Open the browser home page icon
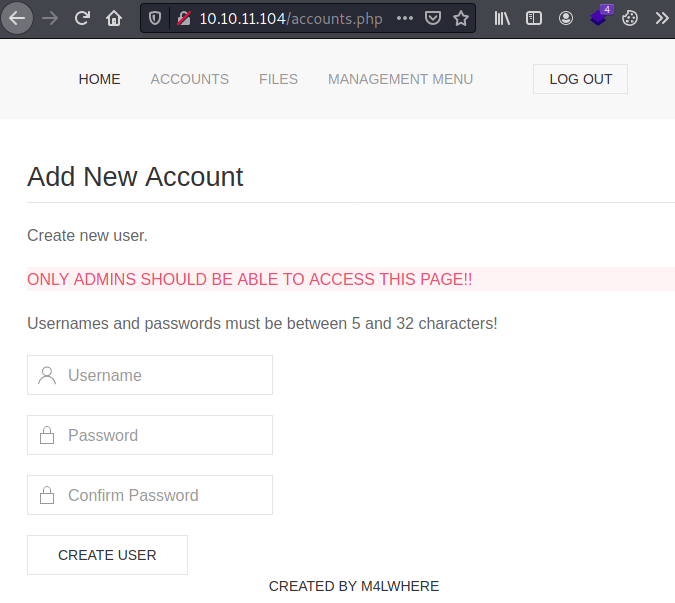 (114, 18)
